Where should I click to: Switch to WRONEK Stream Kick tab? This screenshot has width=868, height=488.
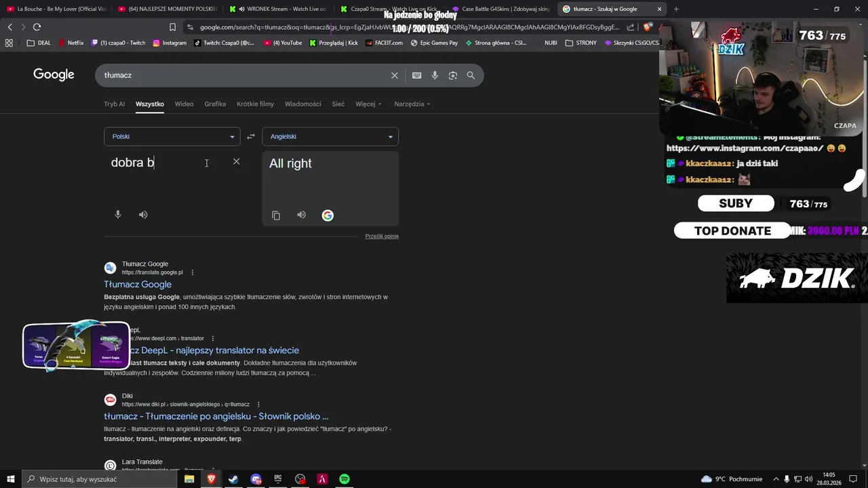tap(278, 9)
